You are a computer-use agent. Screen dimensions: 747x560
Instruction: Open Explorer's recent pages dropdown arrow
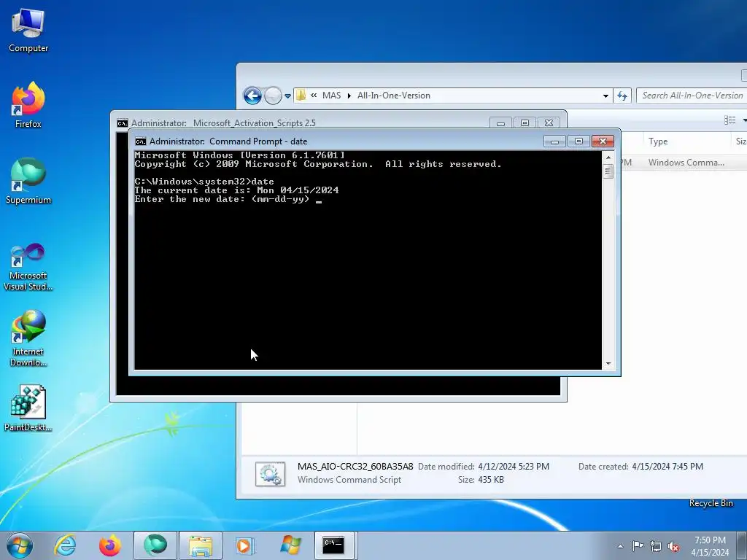tap(287, 96)
